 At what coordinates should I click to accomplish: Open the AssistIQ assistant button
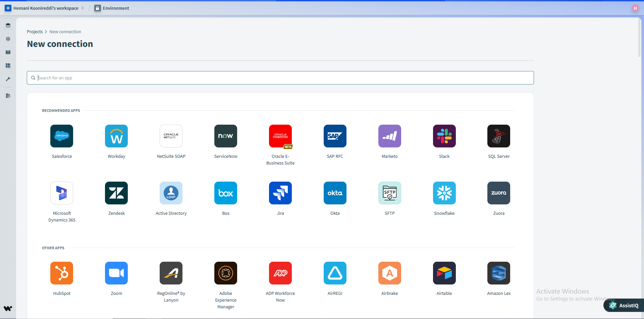pyautogui.click(x=624, y=305)
